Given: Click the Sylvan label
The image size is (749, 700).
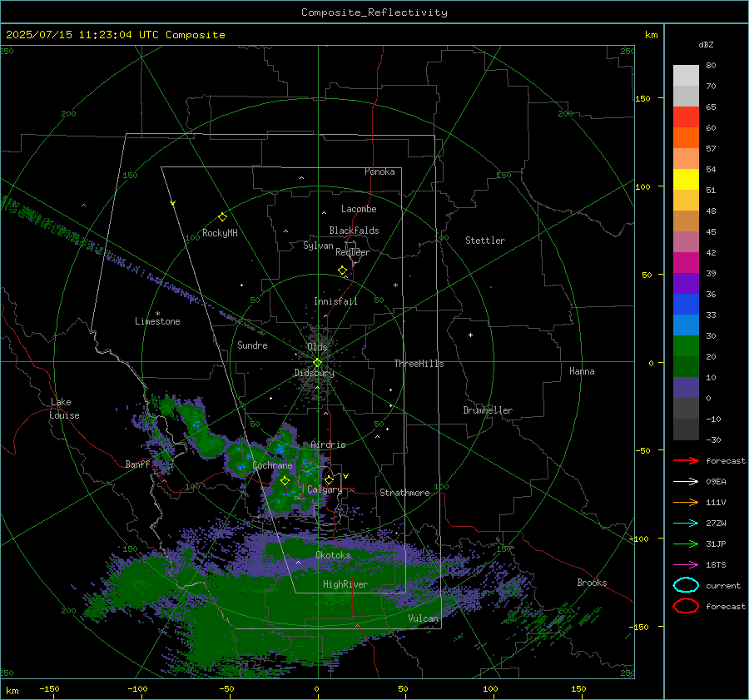Looking at the screenshot, I should [318, 246].
